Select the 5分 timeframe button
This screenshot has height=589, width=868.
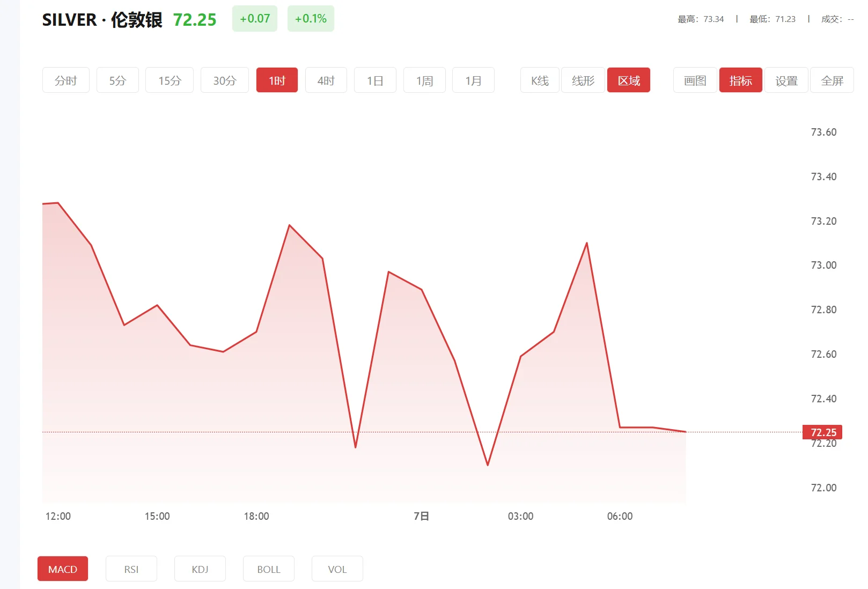pyautogui.click(x=117, y=80)
